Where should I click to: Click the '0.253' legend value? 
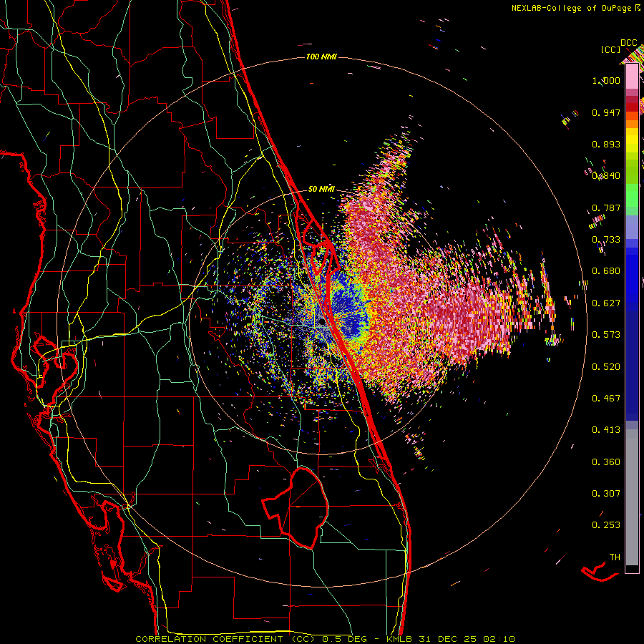pos(606,525)
